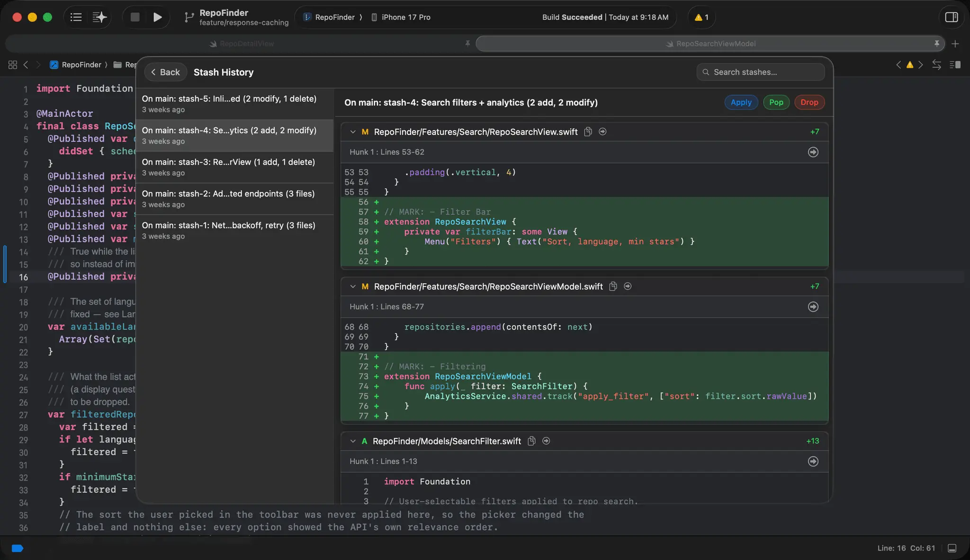Go back in editor history
Image resolution: width=970 pixels, height=560 pixels.
coord(26,65)
